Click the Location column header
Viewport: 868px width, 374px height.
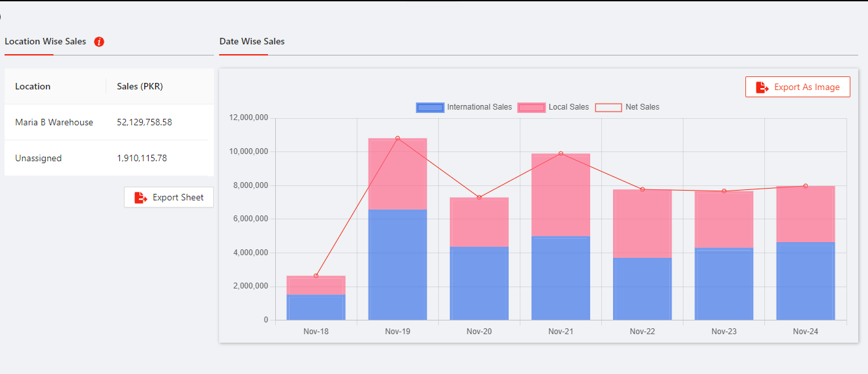click(x=33, y=86)
